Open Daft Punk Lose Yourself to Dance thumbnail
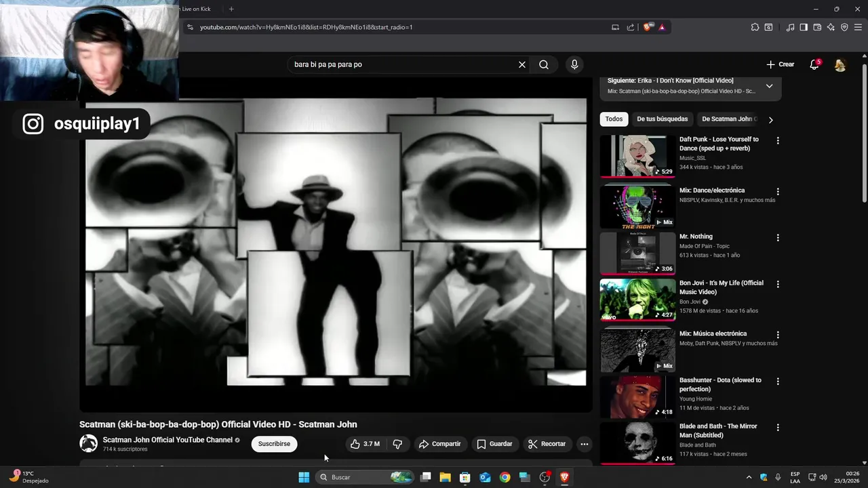Viewport: 868px width, 488px height. pyautogui.click(x=637, y=156)
